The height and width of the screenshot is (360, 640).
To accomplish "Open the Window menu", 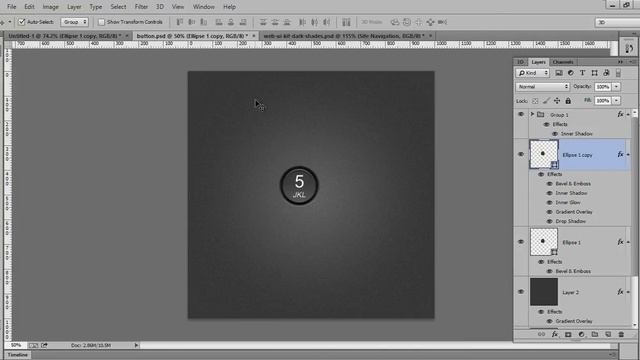I will click(204, 7).
